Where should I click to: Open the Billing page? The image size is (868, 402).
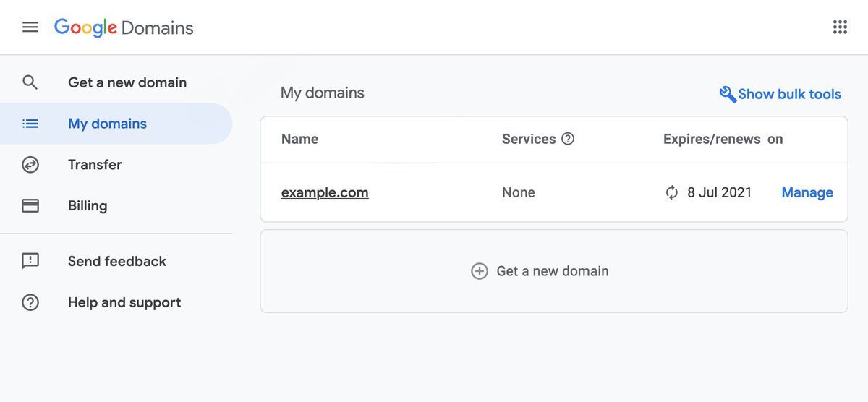coord(88,206)
